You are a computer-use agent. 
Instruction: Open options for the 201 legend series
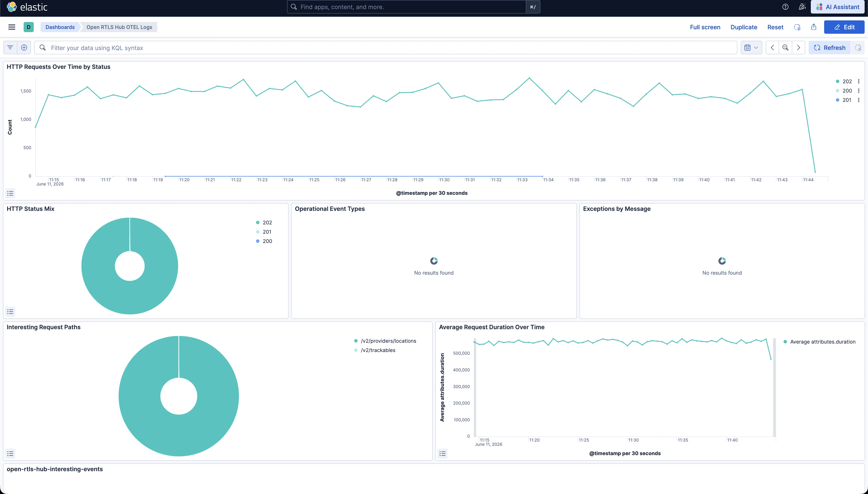tap(859, 100)
